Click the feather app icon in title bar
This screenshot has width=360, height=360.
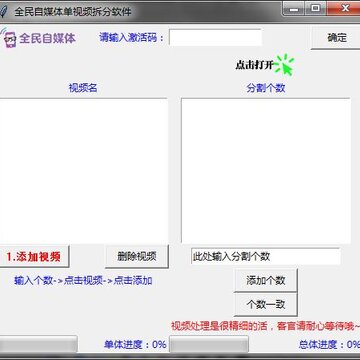pos(4,11)
